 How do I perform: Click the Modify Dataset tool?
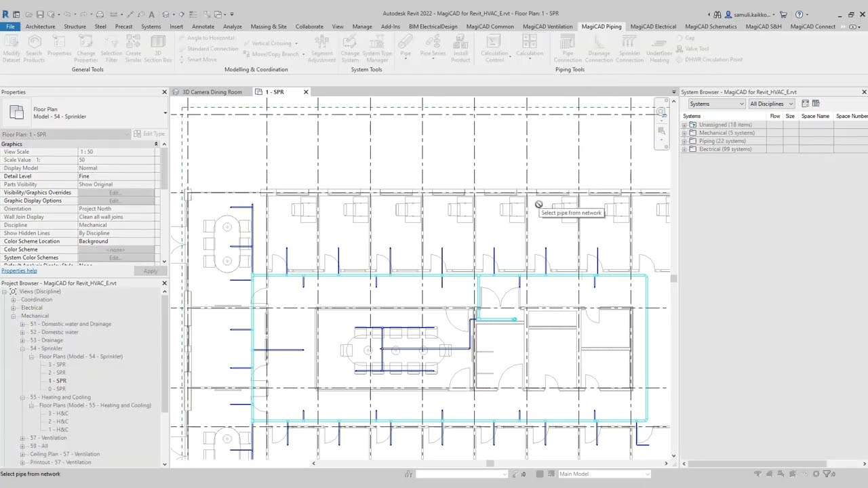12,48
